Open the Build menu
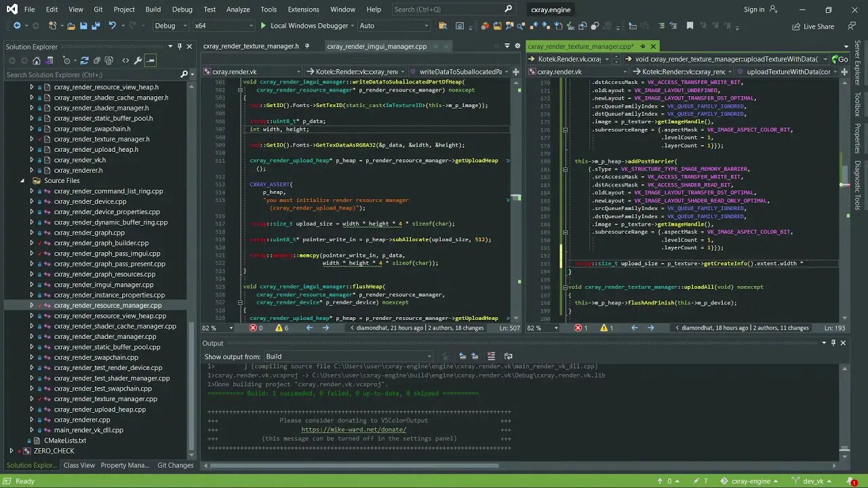The width and height of the screenshot is (868, 488). 153,9
